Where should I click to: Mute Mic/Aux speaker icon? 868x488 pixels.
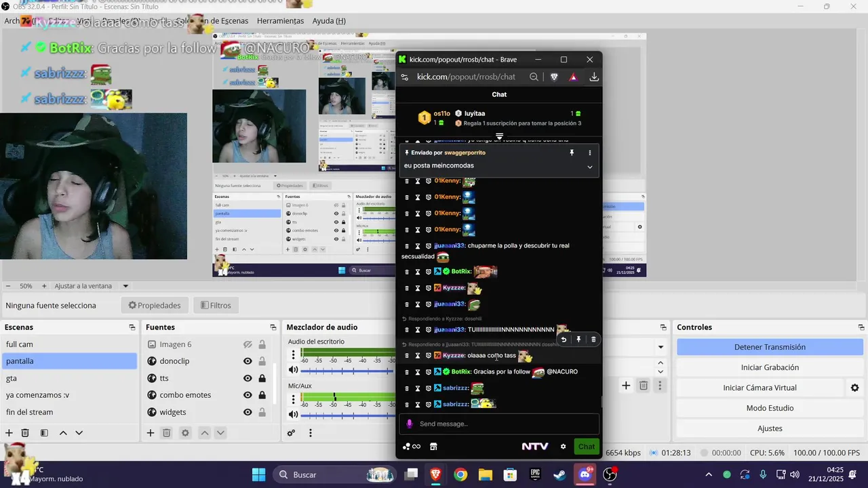[x=294, y=414]
